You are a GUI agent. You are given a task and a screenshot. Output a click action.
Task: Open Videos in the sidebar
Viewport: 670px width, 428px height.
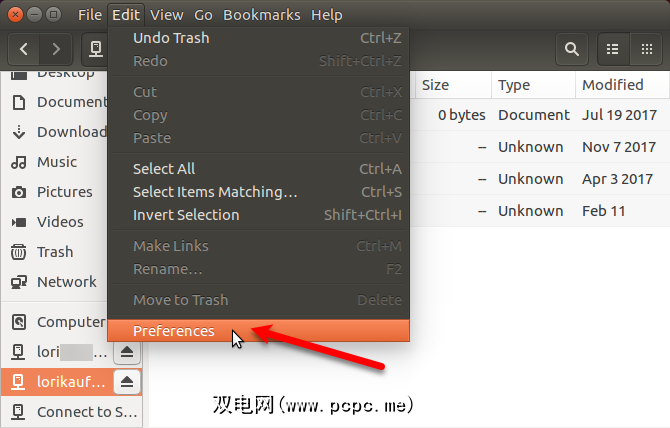(60, 222)
